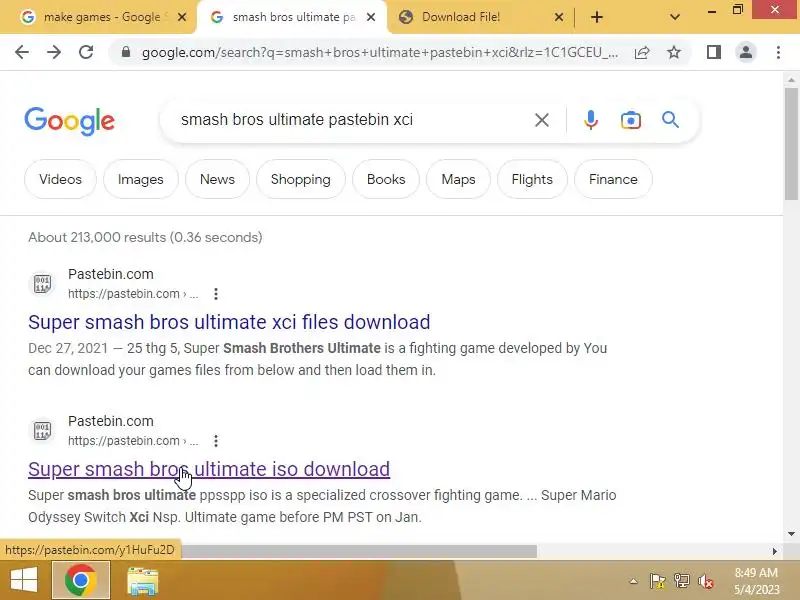
Task: Filter results by Shopping
Action: 301,179
